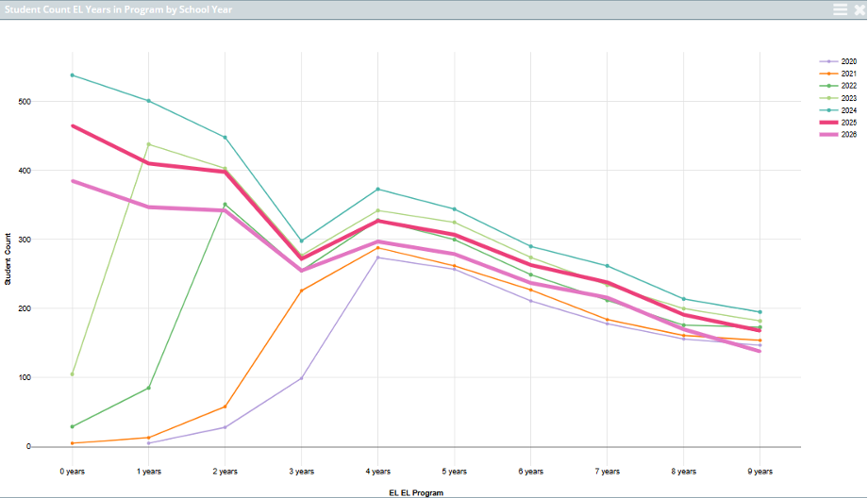Viewport: 868px width, 498px height.
Task: Click the 'EL EL Program' x-axis title
Action: click(415, 492)
